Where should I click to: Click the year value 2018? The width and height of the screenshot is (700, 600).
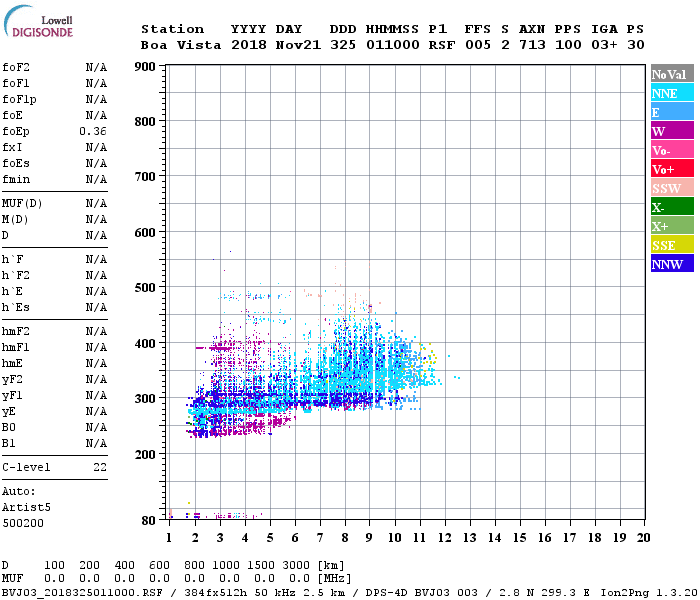pyautogui.click(x=249, y=45)
